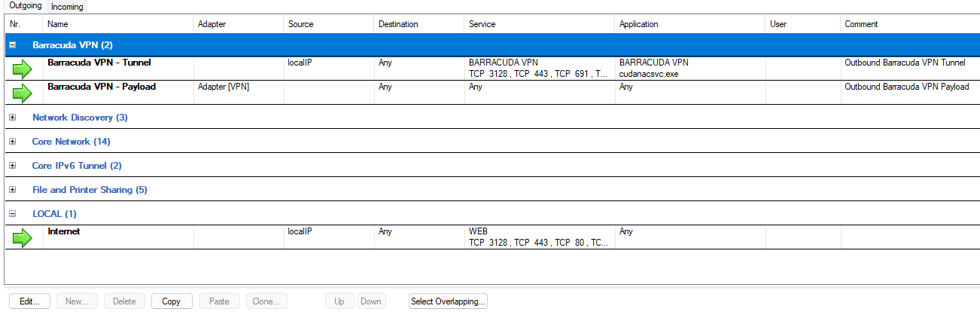Sort by the User column header
980x312 pixels.
point(802,24)
